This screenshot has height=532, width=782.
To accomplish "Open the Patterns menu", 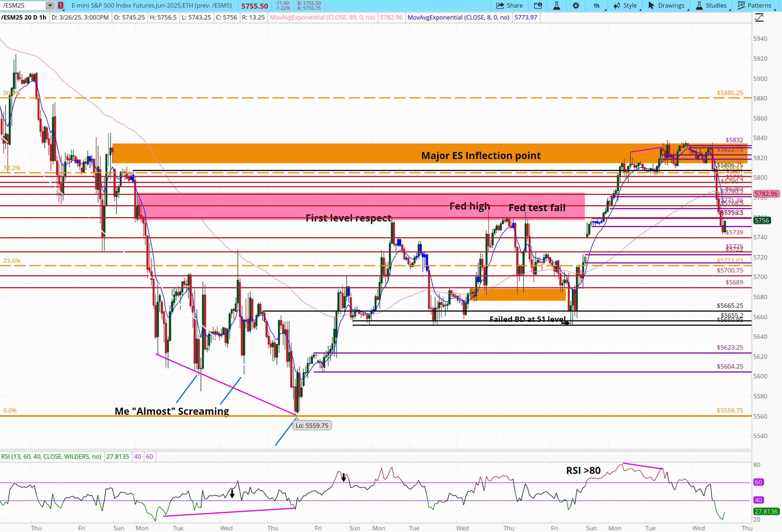I will [x=754, y=5].
